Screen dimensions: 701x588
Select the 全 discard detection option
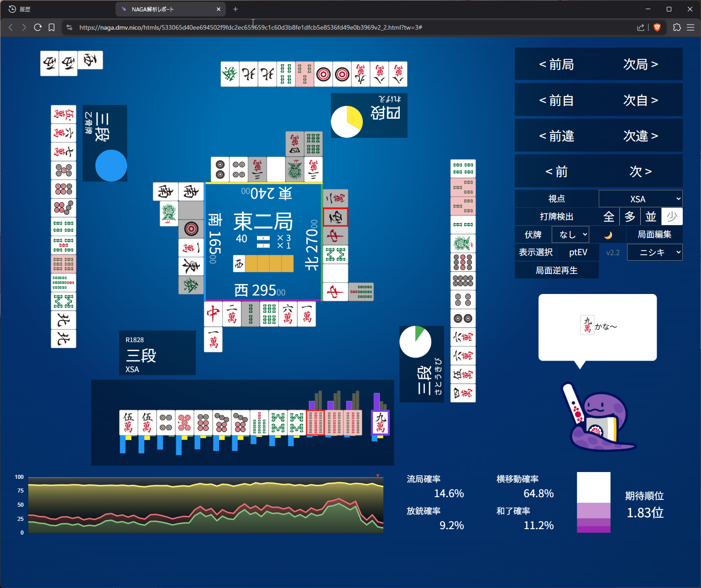(609, 217)
